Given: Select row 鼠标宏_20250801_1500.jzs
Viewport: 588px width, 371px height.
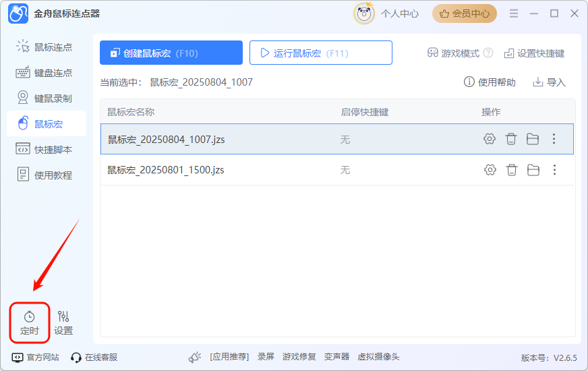Looking at the screenshot, I should coord(336,170).
